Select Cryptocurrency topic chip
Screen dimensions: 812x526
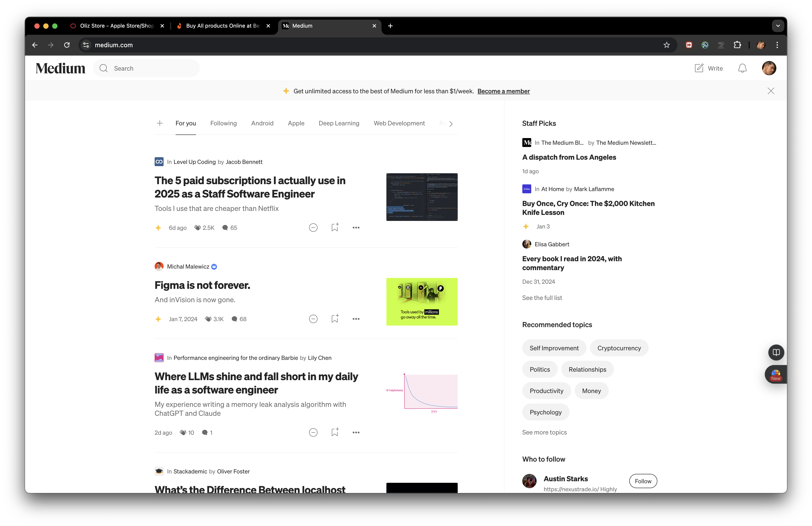click(x=619, y=348)
